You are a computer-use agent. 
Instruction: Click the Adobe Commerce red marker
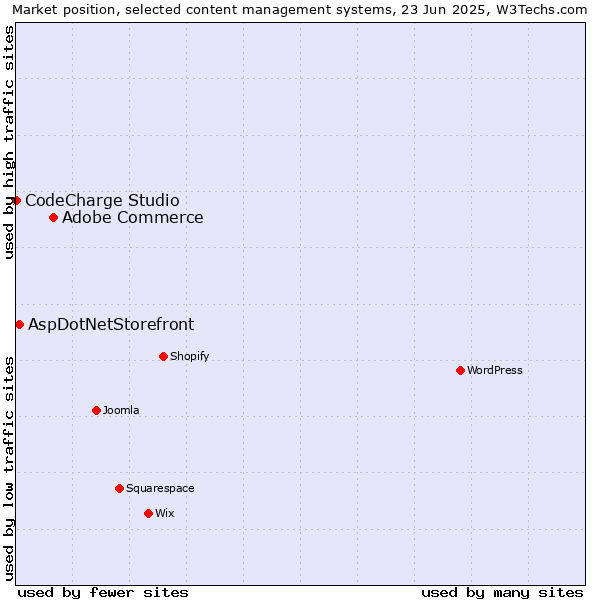tap(54, 218)
